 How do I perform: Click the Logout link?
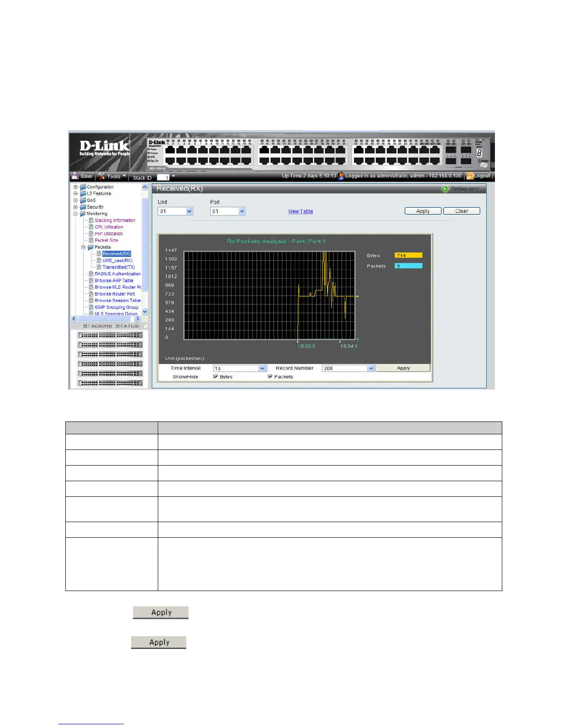(x=482, y=176)
